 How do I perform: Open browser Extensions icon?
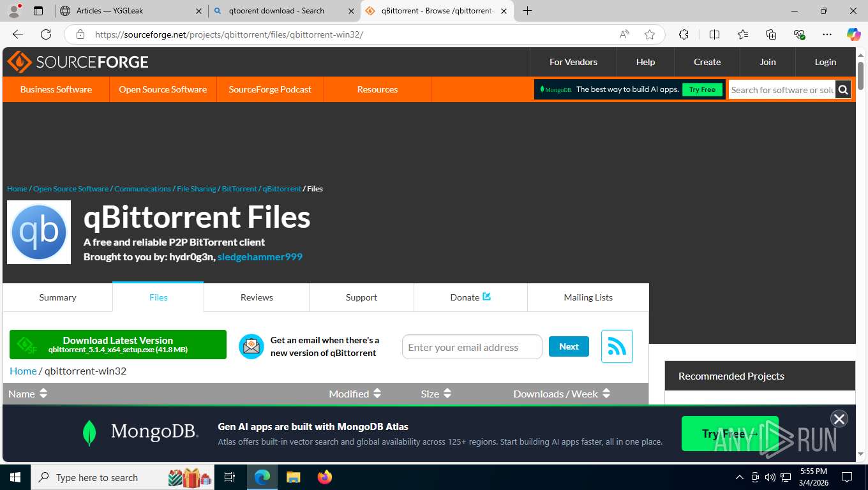[x=684, y=34]
